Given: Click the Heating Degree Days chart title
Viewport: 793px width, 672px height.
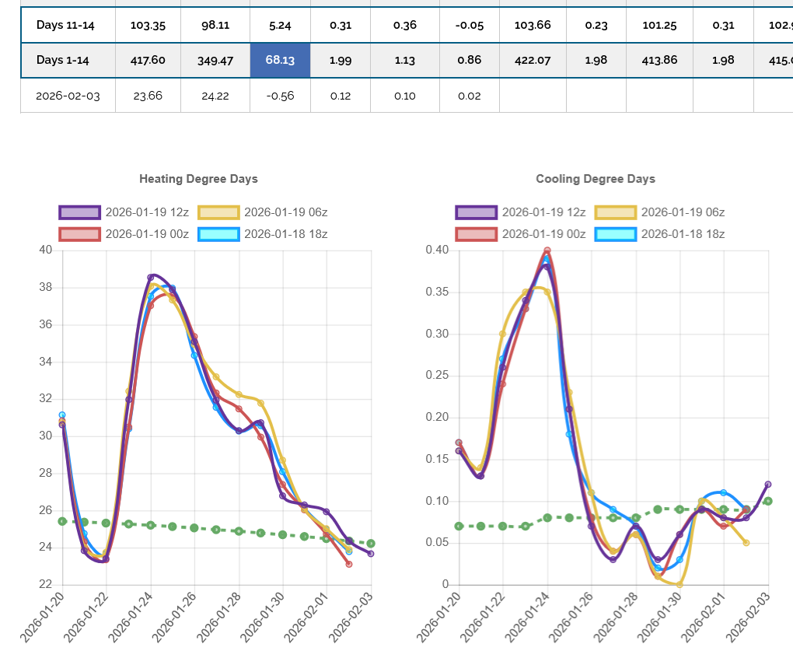Looking at the screenshot, I should tap(198, 179).
